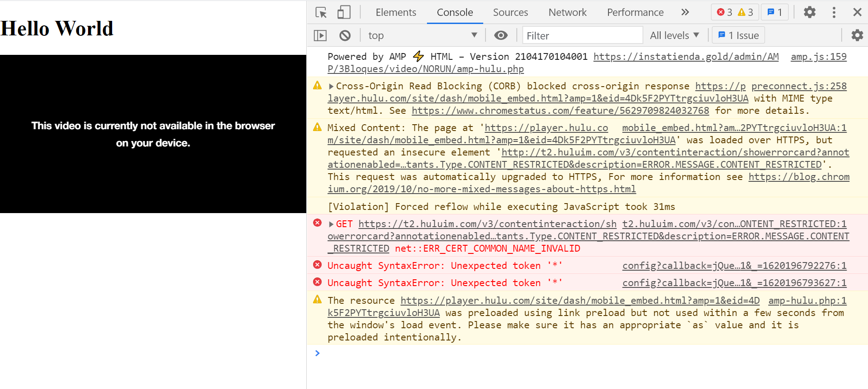Expand more tabs with the double chevron
This screenshot has width=868, height=389.
point(685,12)
